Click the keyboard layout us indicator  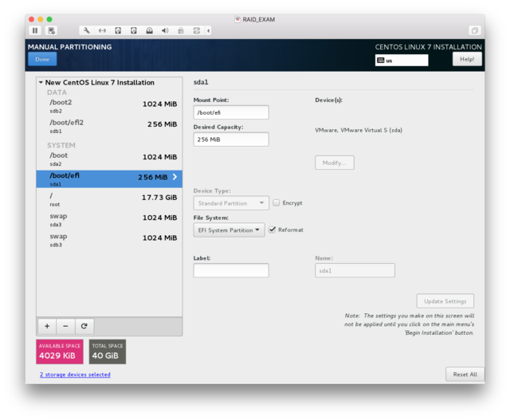pos(402,60)
